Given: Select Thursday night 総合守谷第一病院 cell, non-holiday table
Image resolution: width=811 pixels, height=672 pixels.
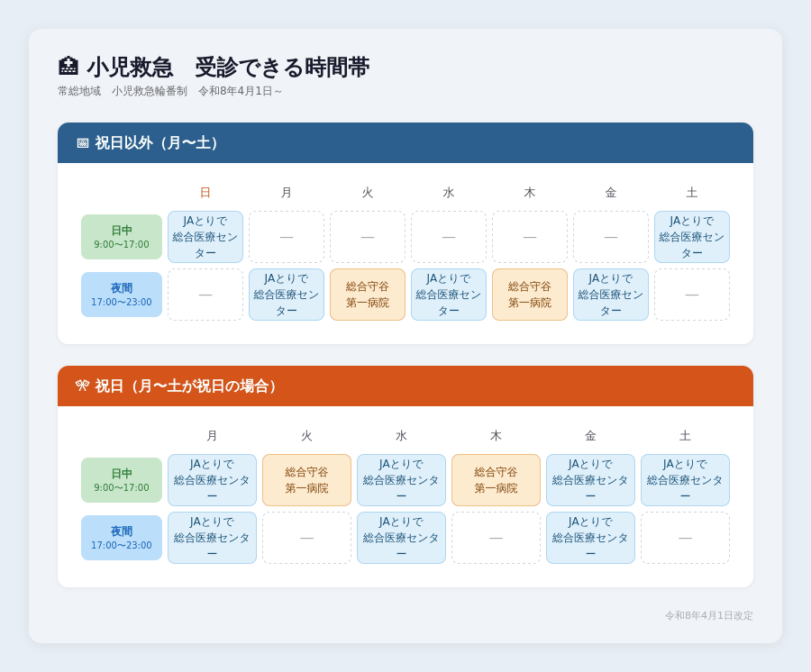Looking at the screenshot, I should (x=530, y=295).
